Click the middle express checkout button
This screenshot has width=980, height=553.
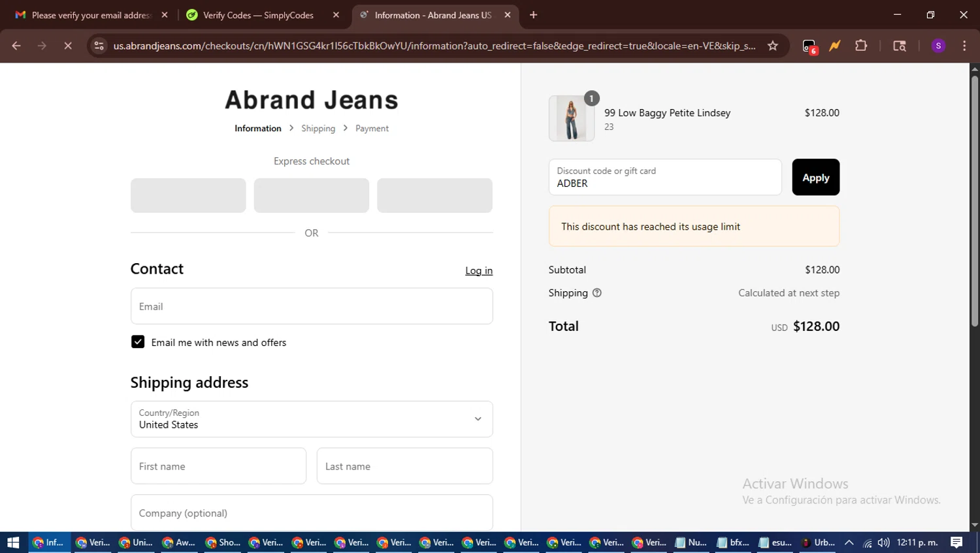312,195
